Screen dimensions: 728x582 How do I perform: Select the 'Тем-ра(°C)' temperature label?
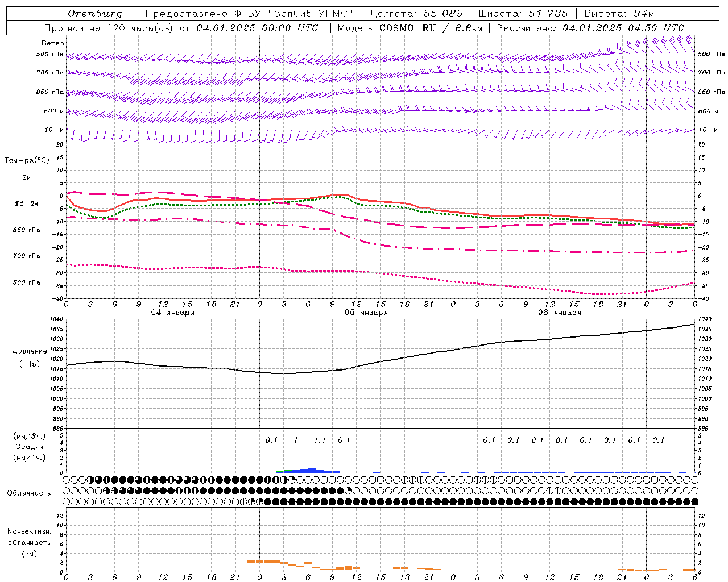click(27, 161)
